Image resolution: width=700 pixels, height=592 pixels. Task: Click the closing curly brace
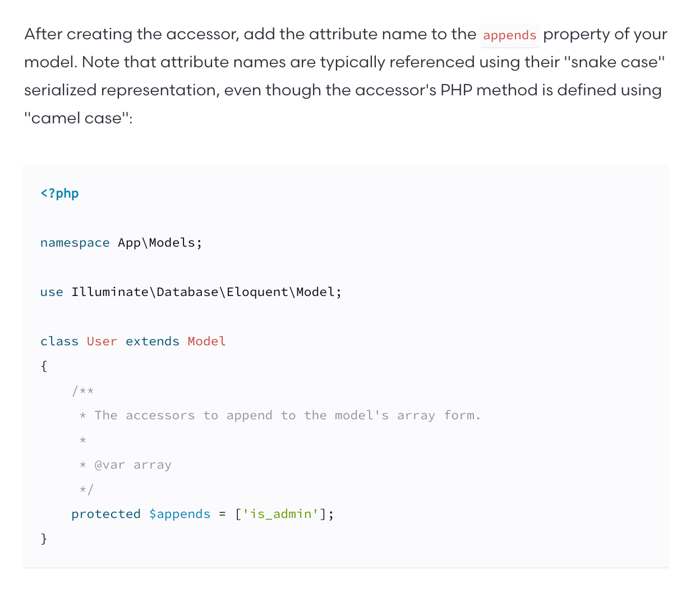point(44,539)
